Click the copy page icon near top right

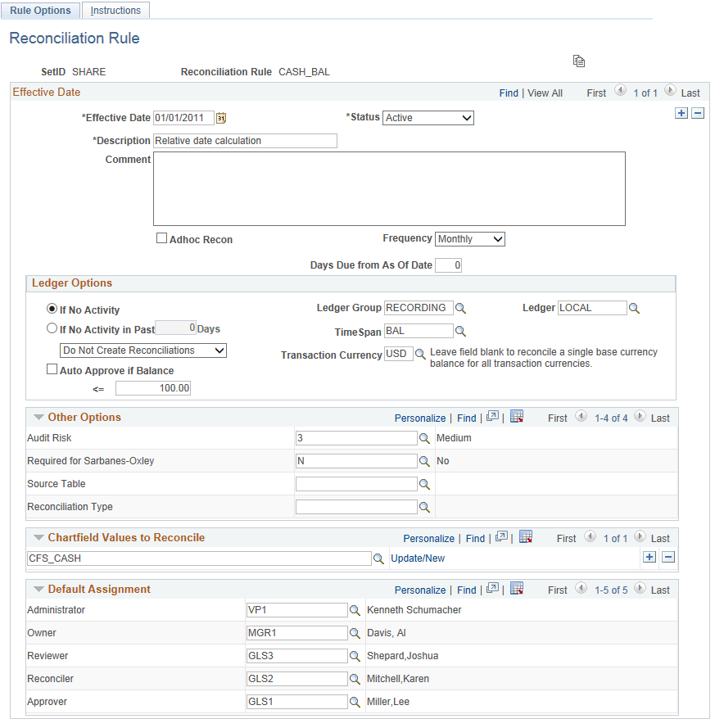pyautogui.click(x=579, y=61)
